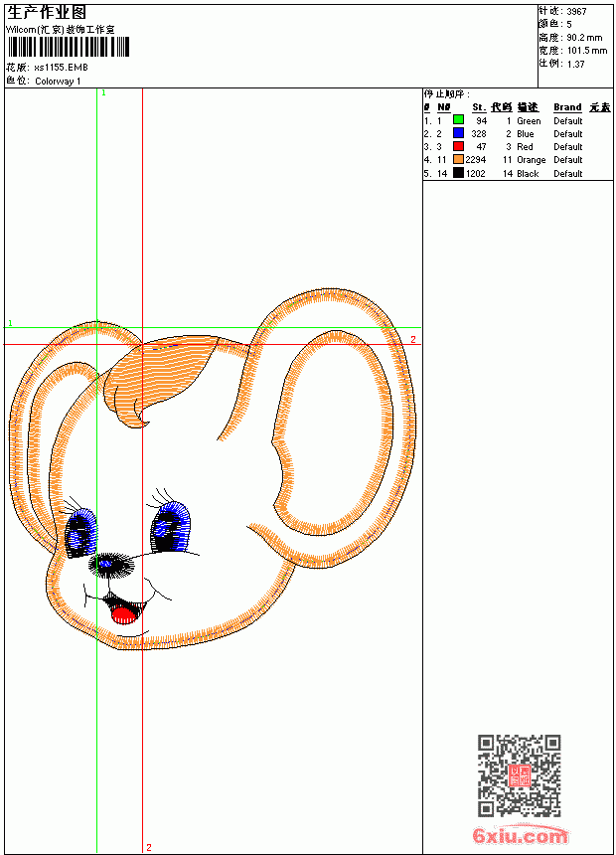Viewport: 616px width, 855px height.
Task: Click the height value 90.2 mm
Action: click(584, 38)
